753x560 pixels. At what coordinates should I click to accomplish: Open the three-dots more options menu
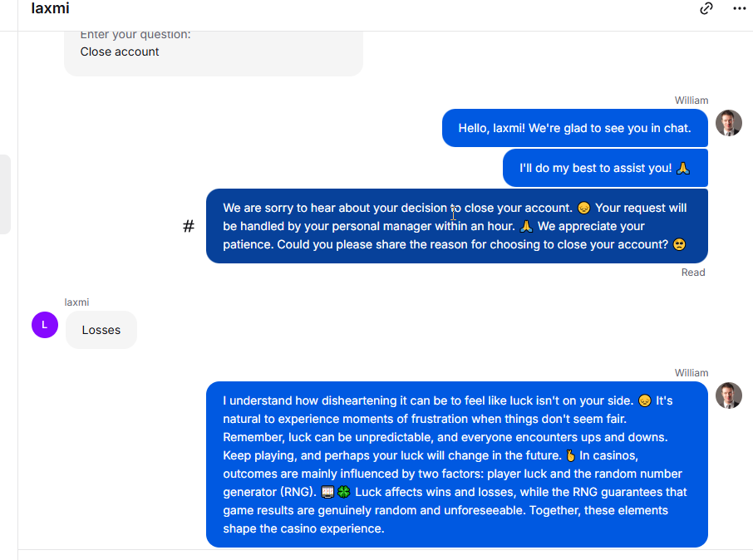[740, 8]
